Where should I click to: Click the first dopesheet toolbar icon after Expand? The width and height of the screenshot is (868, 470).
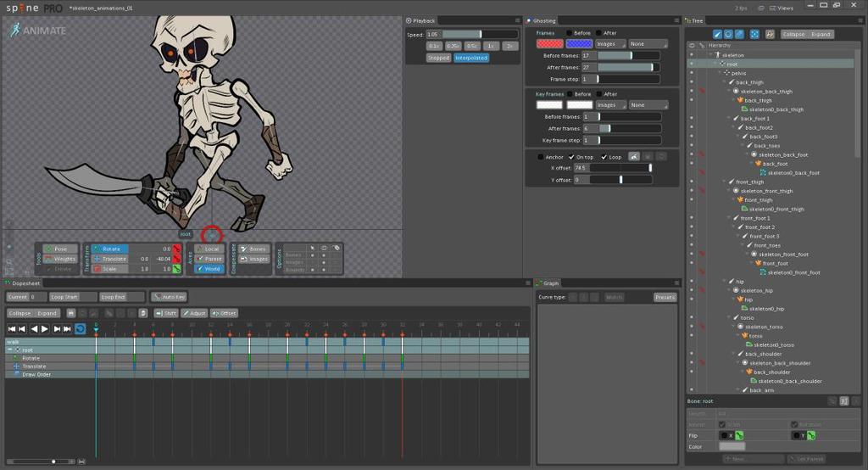click(x=71, y=313)
